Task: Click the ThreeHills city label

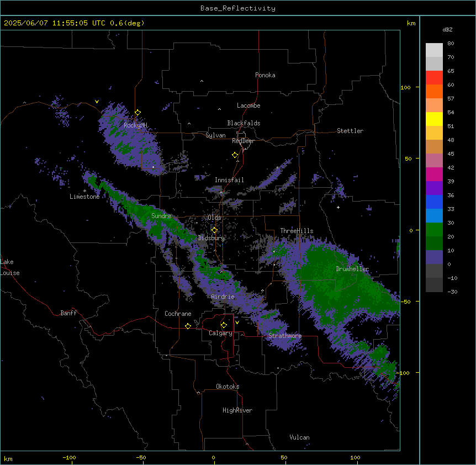Action: [297, 231]
